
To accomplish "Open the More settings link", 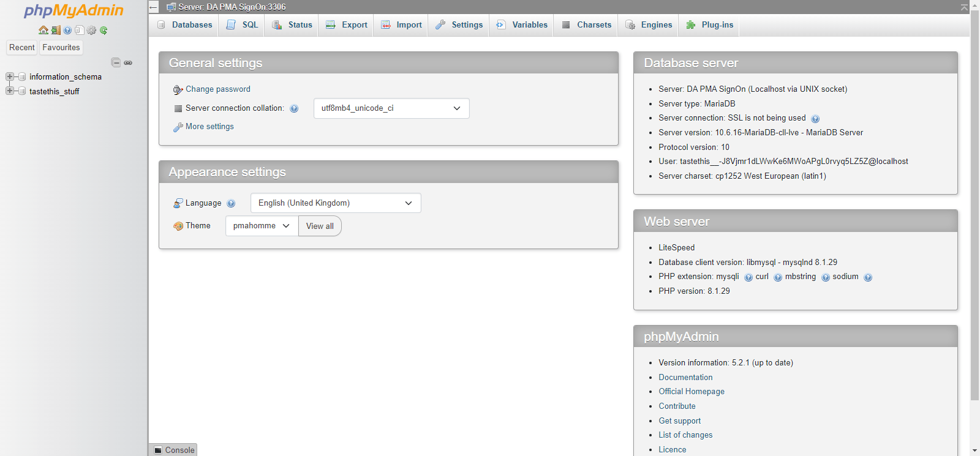I will [209, 127].
